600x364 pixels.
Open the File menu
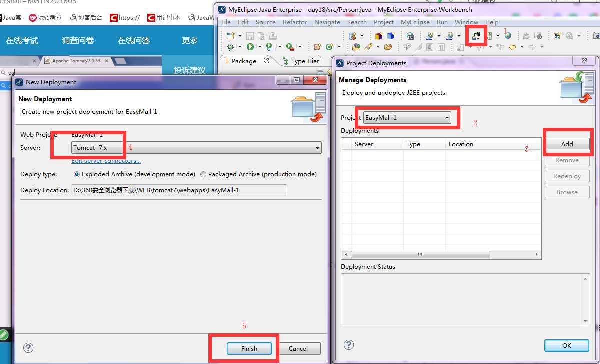(x=226, y=22)
